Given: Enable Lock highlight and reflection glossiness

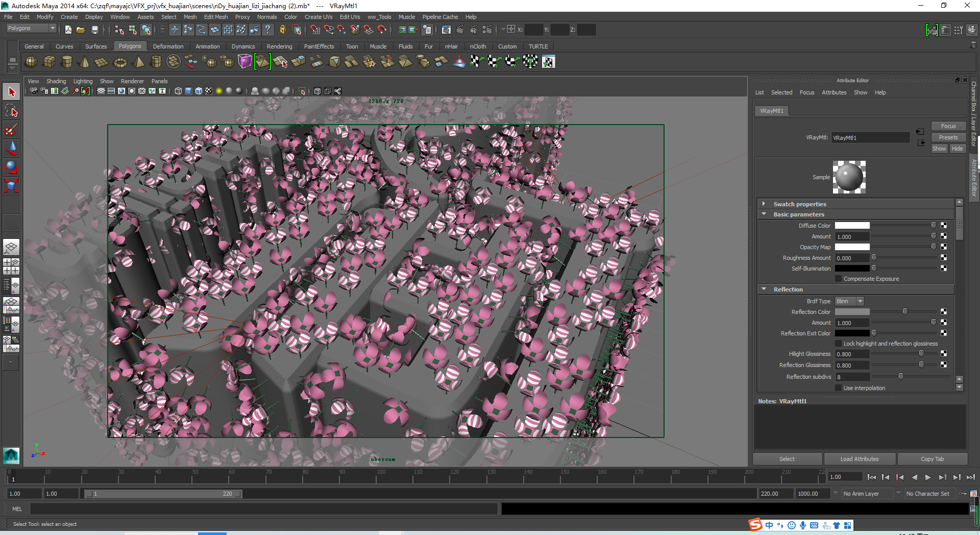Looking at the screenshot, I should (x=838, y=344).
